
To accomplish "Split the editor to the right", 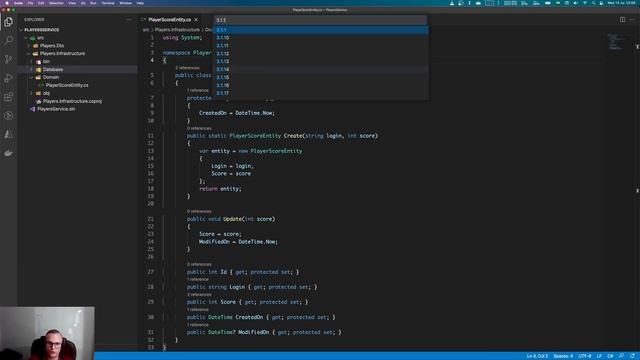I will coord(622,19).
